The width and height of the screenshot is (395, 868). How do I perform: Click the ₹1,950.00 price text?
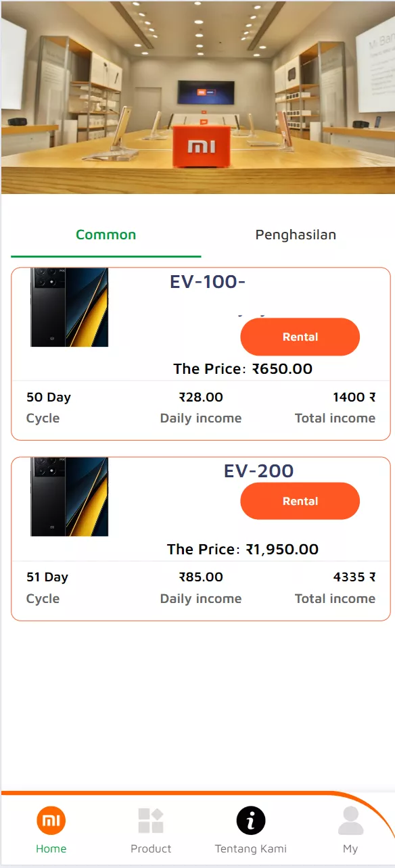[x=282, y=549]
